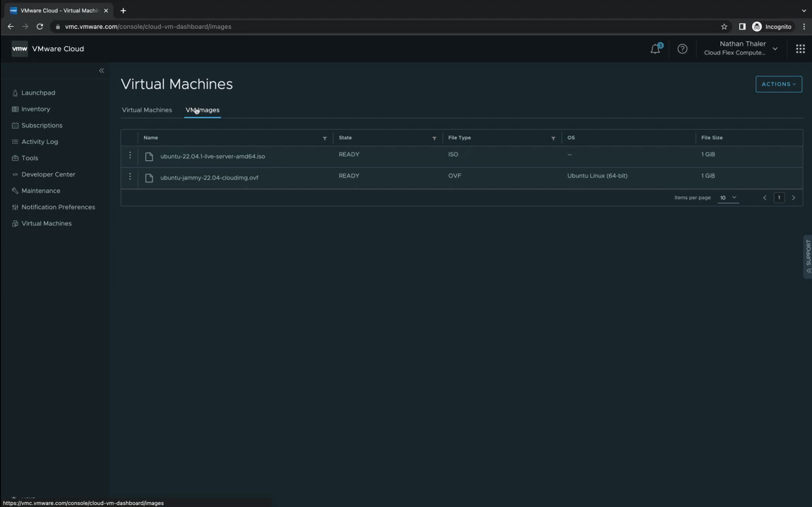812x507 pixels.
Task: Open a new browser tab
Action: click(x=123, y=11)
